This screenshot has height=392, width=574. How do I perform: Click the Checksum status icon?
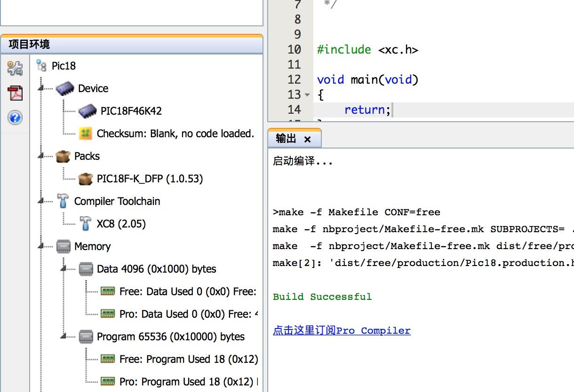(x=85, y=133)
